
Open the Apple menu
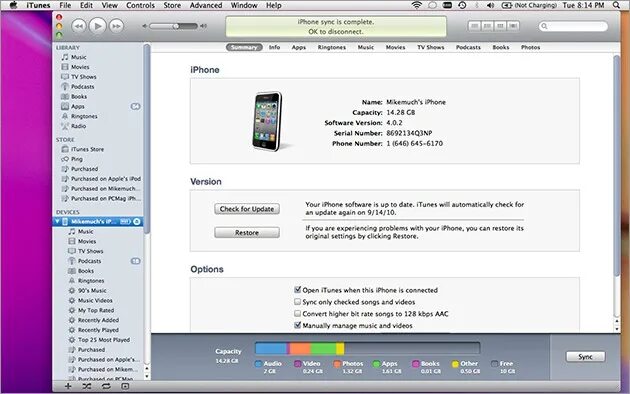13,5
